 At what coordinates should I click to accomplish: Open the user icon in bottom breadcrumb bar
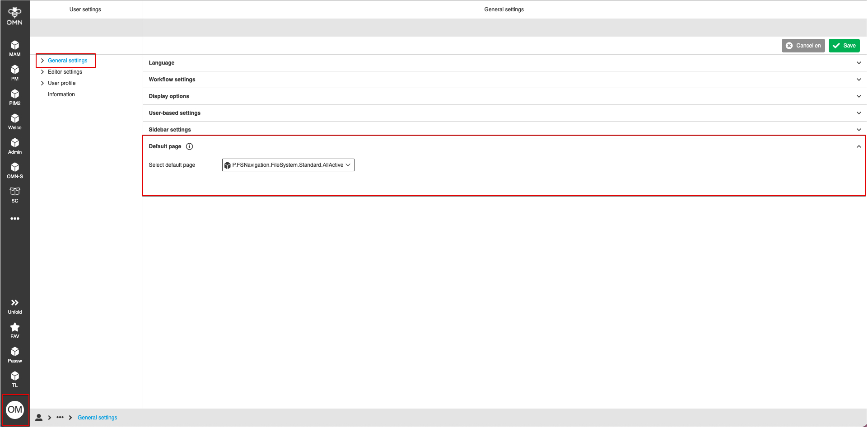pyautogui.click(x=39, y=417)
